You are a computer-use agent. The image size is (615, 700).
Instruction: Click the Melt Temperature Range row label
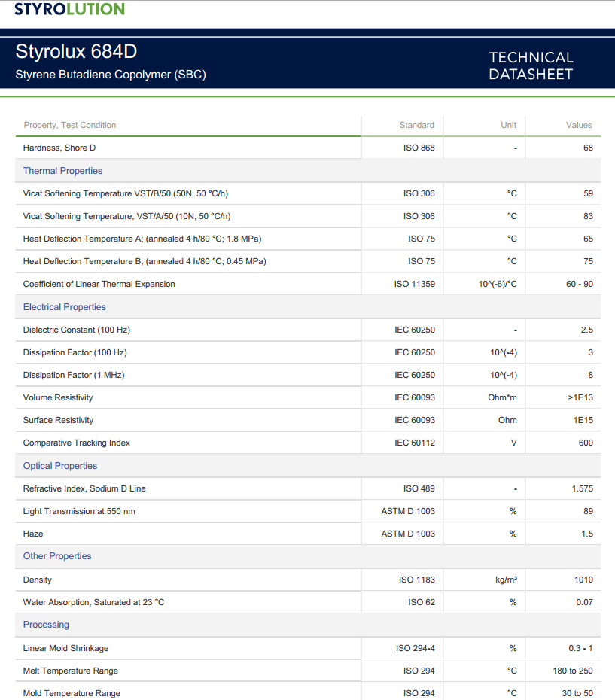71,671
